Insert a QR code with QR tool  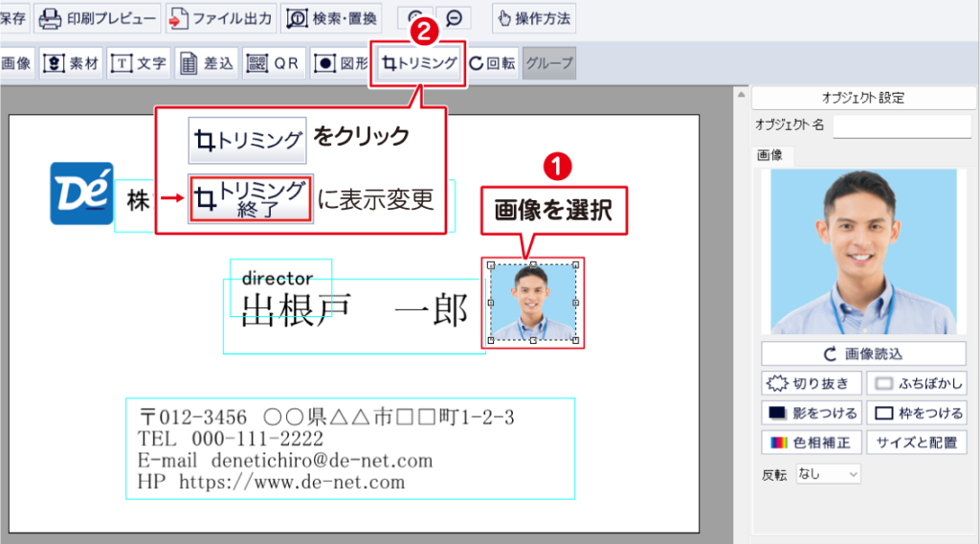274,63
